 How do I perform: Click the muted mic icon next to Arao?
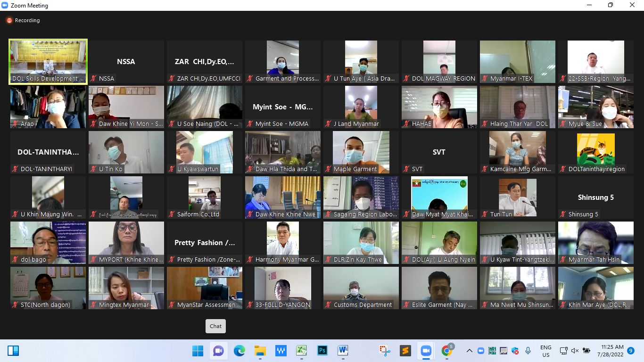pos(16,124)
